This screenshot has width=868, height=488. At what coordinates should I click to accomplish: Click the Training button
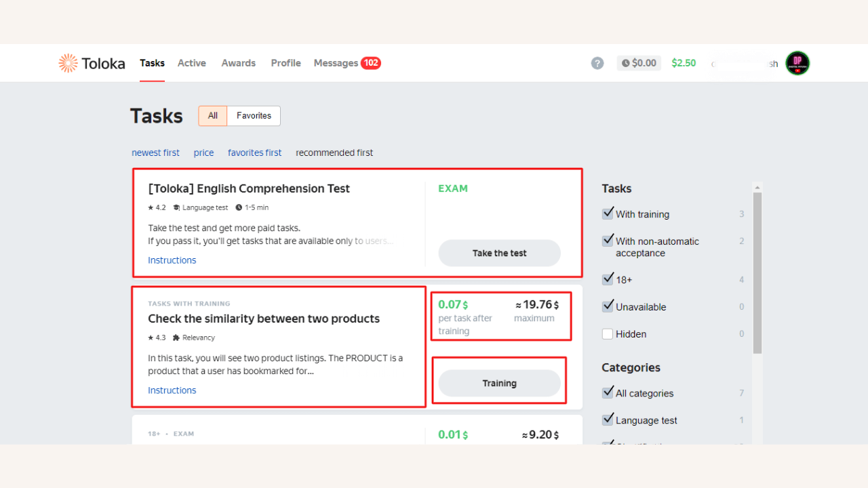(x=500, y=383)
